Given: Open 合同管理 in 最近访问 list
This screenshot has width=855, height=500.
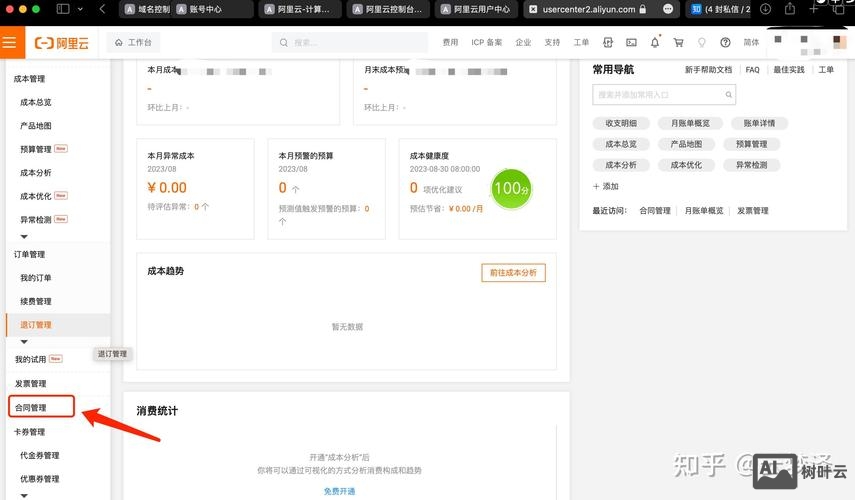Looking at the screenshot, I should pos(655,211).
